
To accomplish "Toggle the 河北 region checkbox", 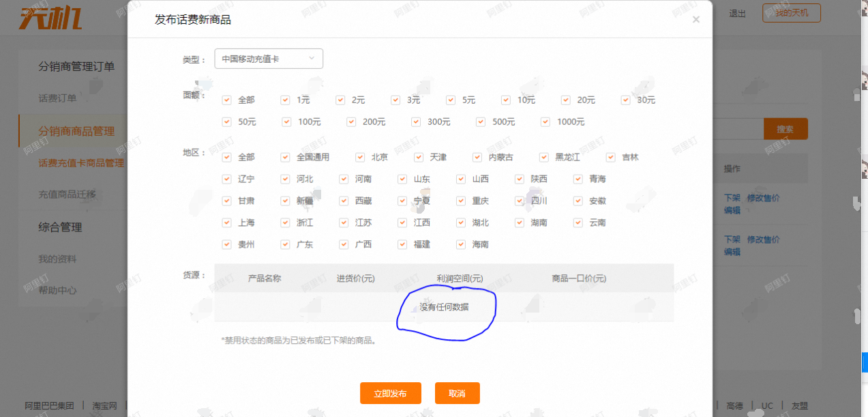I will [285, 179].
